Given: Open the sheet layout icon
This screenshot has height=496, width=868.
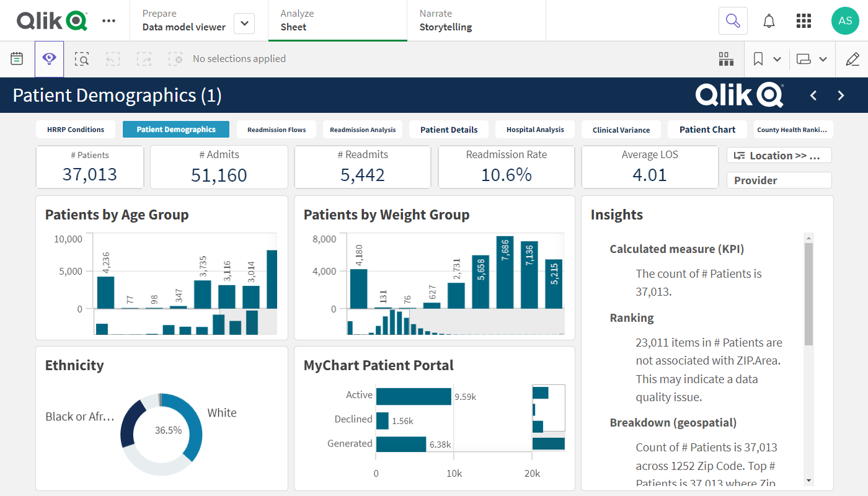Looking at the screenshot, I should tap(804, 59).
